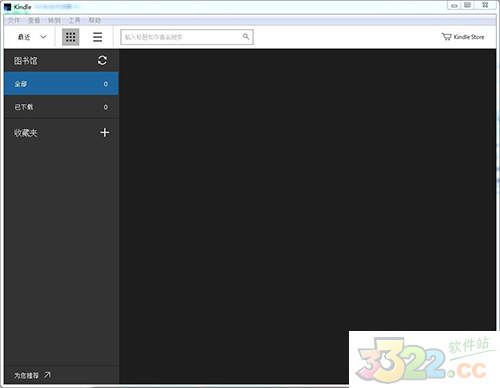
Task: Select 全部 library category
Action: pyautogui.click(x=61, y=83)
